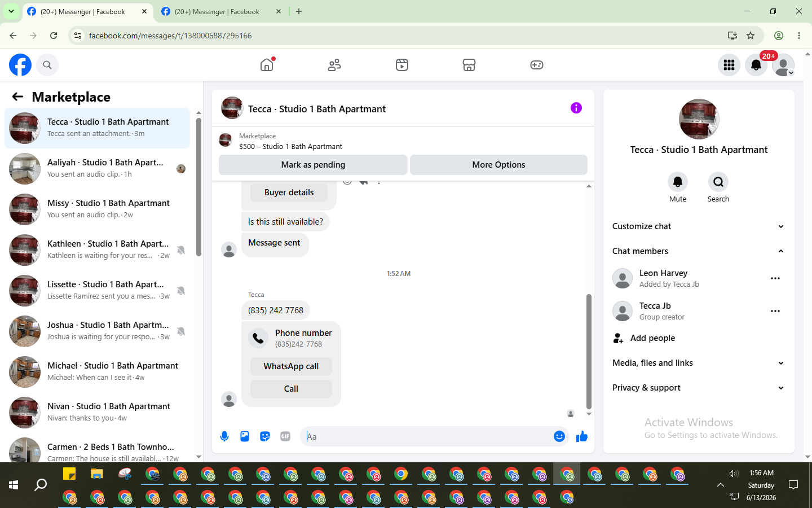The image size is (812, 508).
Task: Open the notifications bell showing 20+
Action: click(x=756, y=65)
